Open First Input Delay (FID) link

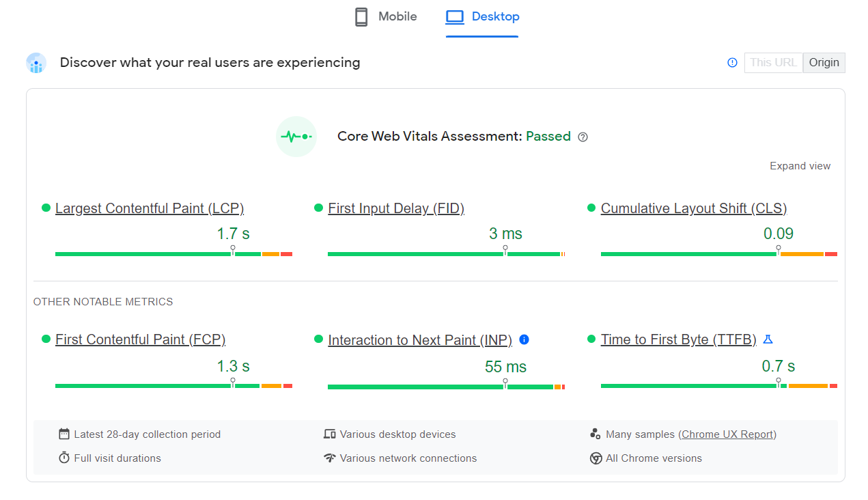point(396,208)
